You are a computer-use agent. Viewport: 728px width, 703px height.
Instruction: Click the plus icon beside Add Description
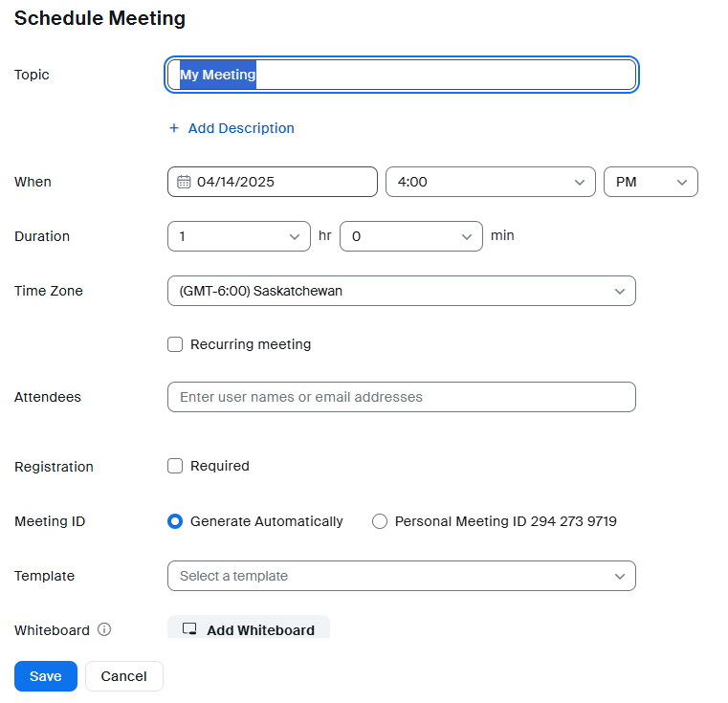[x=174, y=128]
